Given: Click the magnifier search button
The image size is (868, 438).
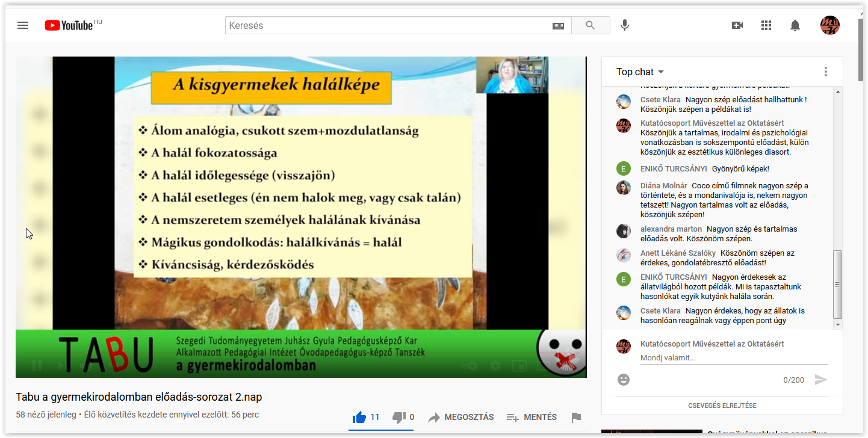Looking at the screenshot, I should (590, 25).
